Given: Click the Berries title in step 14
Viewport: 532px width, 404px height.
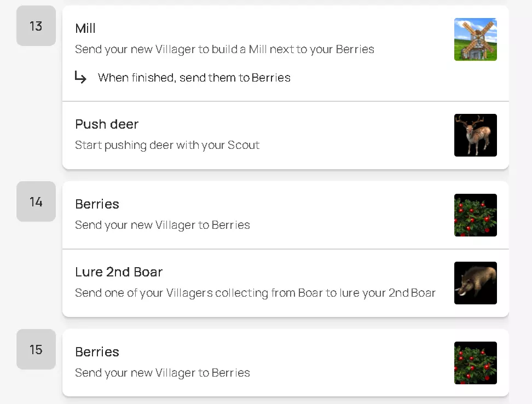Looking at the screenshot, I should click(97, 204).
